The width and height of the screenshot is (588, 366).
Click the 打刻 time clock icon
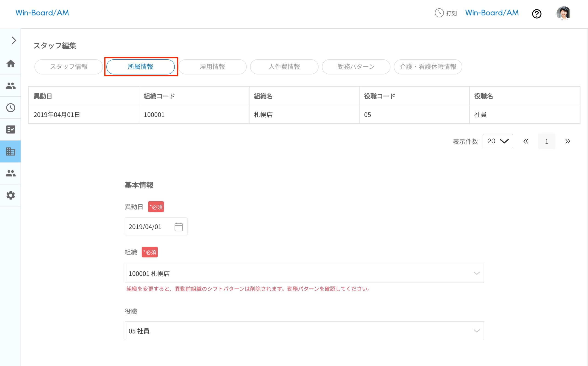pyautogui.click(x=439, y=13)
